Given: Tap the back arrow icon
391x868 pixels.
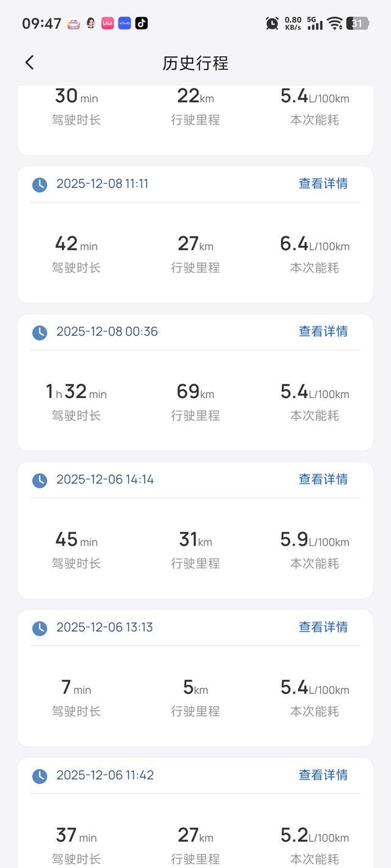Looking at the screenshot, I should coord(29,62).
